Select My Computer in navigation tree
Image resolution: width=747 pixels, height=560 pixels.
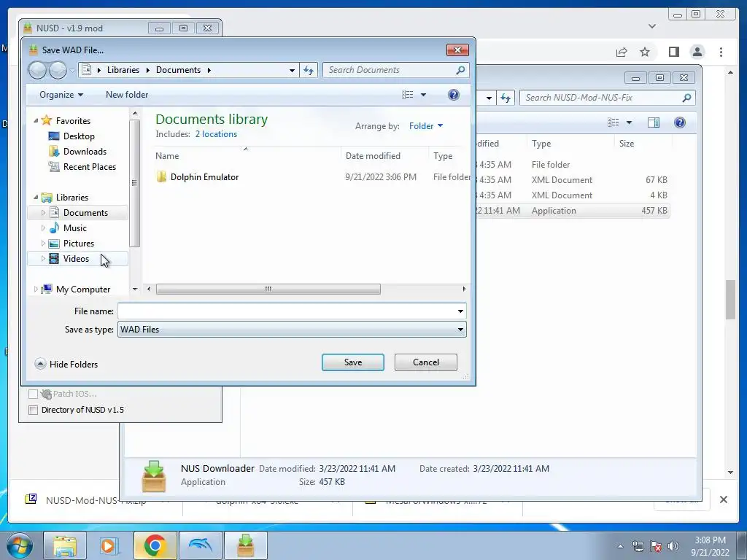pos(83,289)
